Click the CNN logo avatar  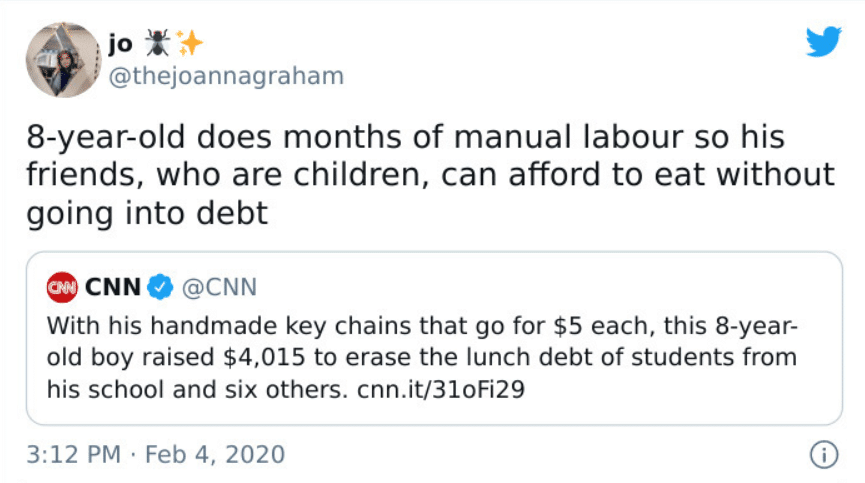pos(62,287)
